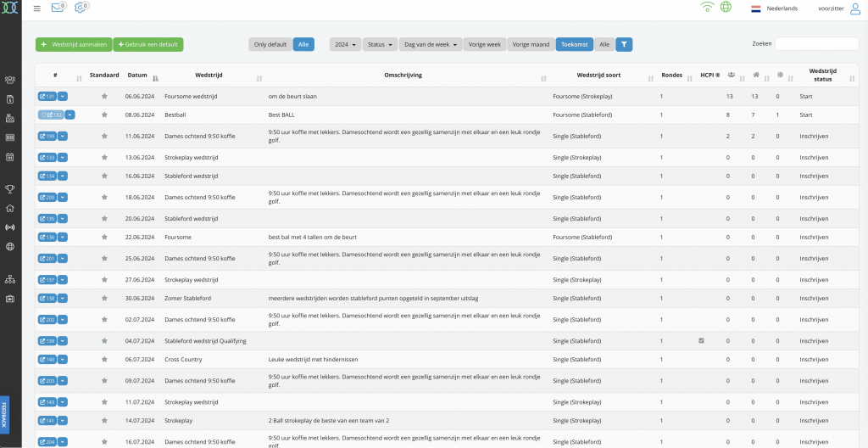Click the trophy icon in the sidebar

(x=10, y=189)
